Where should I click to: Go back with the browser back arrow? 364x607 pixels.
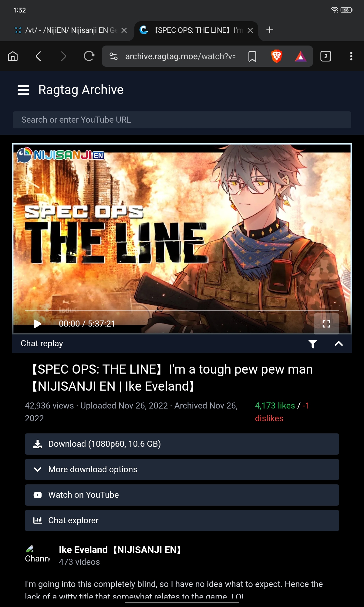pos(38,56)
